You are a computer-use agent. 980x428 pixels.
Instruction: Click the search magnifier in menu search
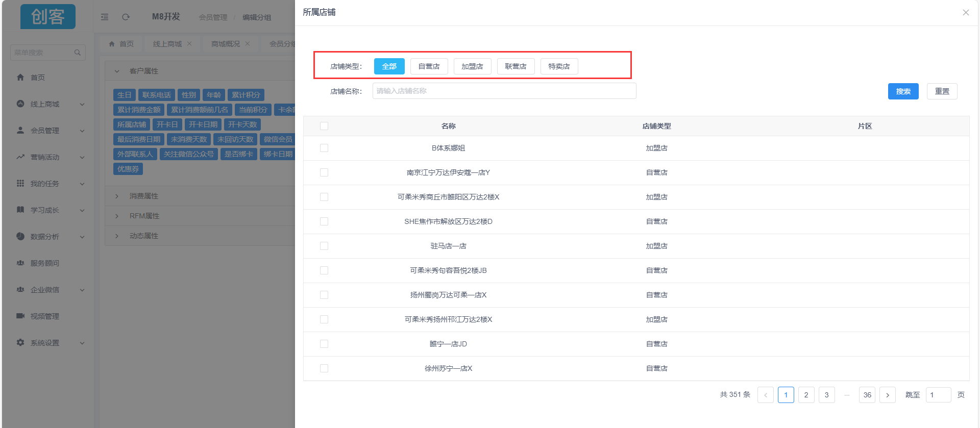[x=78, y=53]
